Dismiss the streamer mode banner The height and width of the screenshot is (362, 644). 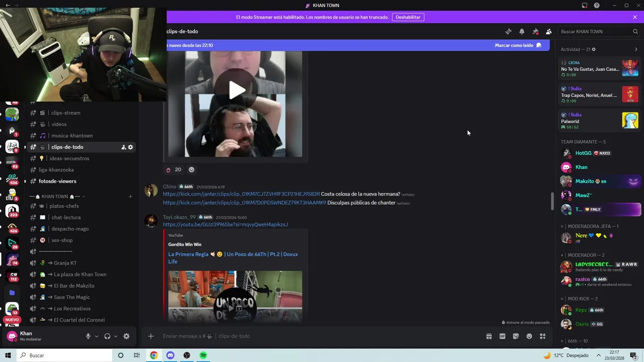(635, 17)
